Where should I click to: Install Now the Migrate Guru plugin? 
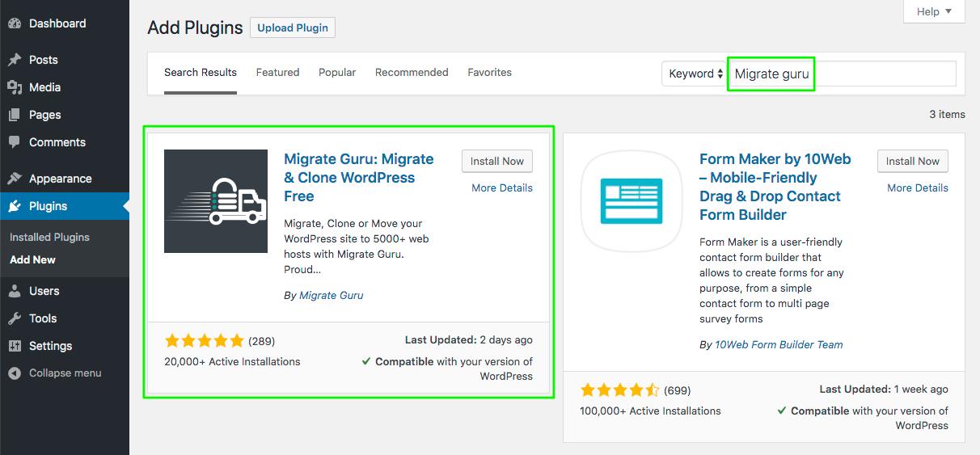coord(497,161)
